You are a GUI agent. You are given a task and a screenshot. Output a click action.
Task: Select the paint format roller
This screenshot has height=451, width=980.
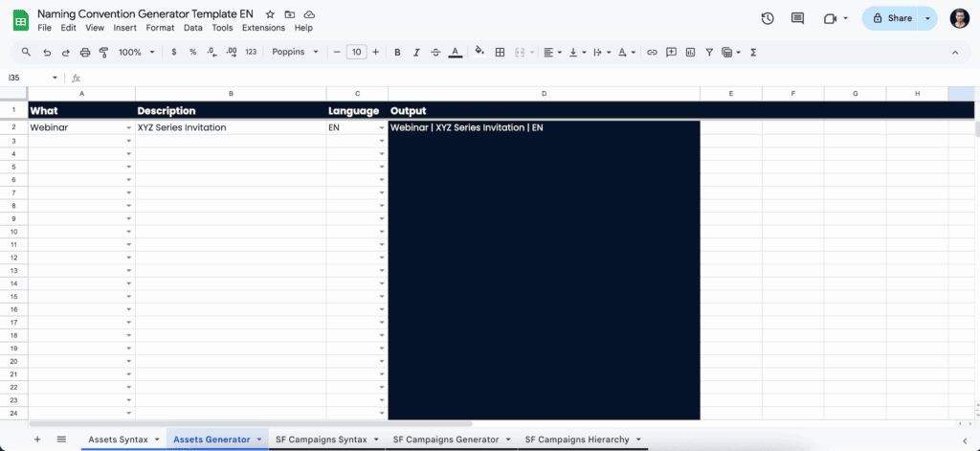point(103,53)
